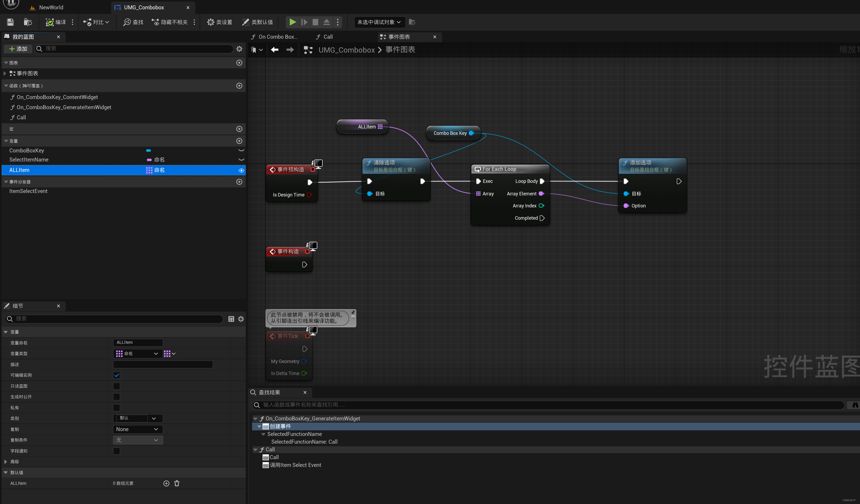Open Class Defaults (类默认值)
The height and width of the screenshot is (504, 860).
257,22
